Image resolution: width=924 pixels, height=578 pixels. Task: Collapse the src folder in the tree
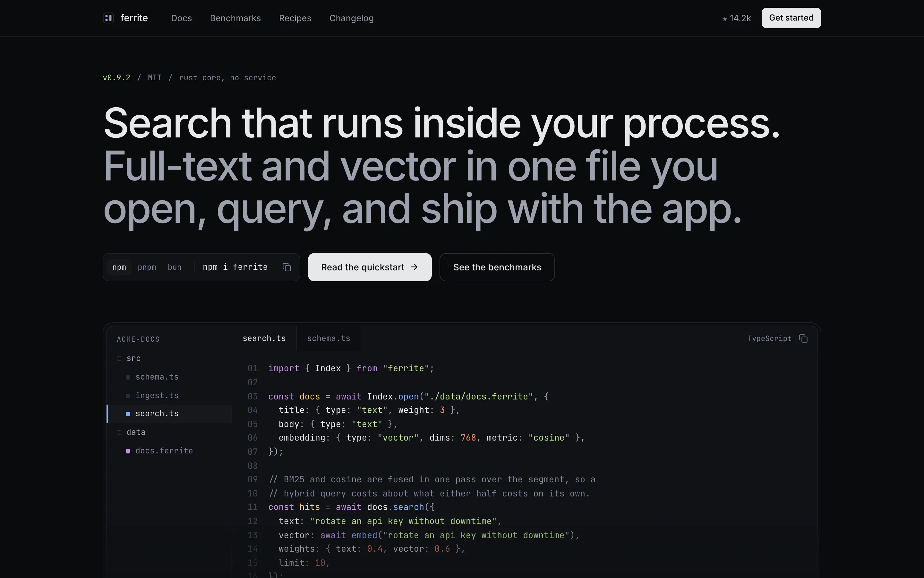click(169, 359)
